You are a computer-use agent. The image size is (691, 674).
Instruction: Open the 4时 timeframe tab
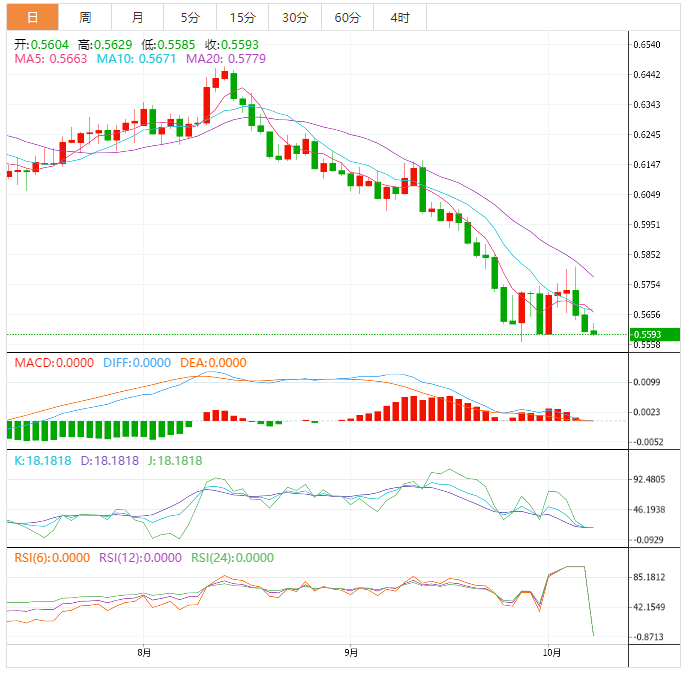click(400, 17)
